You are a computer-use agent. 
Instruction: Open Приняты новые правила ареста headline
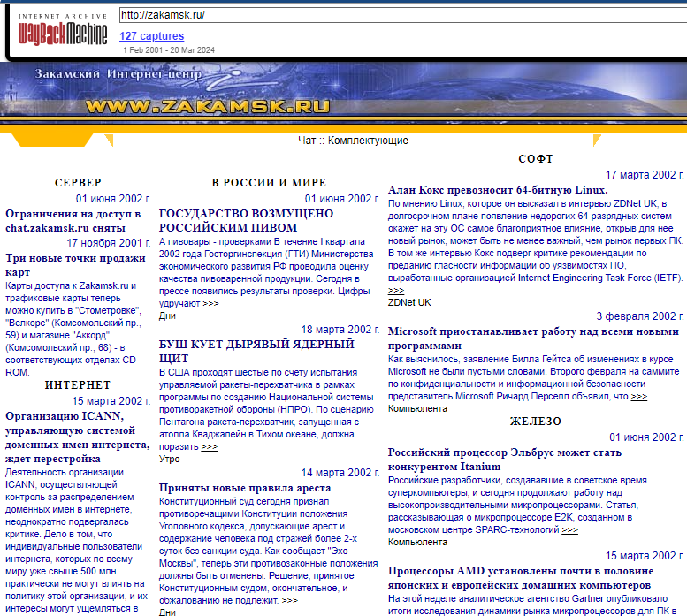pyautogui.click(x=245, y=488)
